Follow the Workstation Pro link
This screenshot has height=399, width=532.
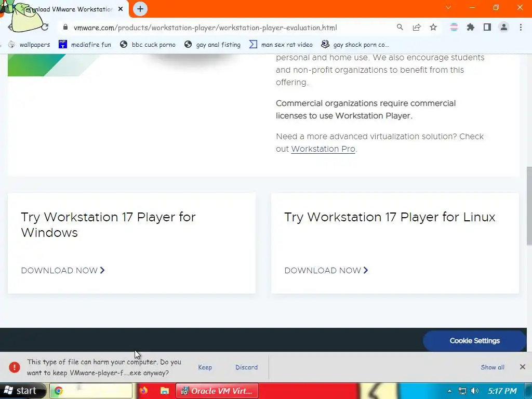coord(323,149)
